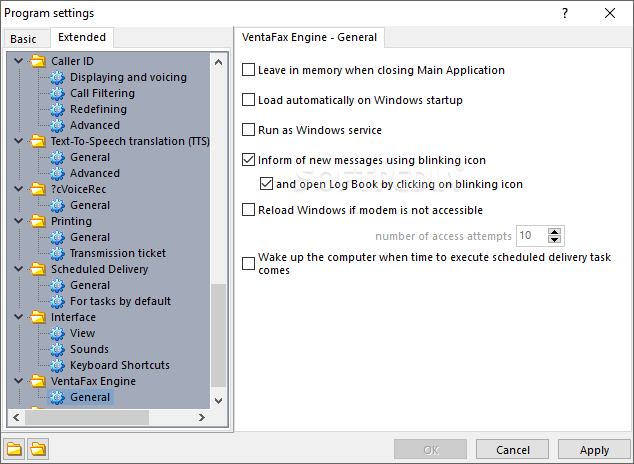
Task: Click the gear icon beside Displaying and voicing
Action: 57,77
